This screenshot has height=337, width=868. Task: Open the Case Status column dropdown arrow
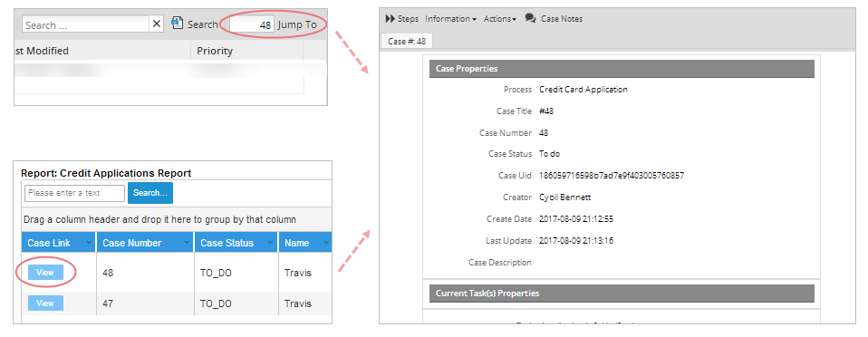click(x=270, y=243)
